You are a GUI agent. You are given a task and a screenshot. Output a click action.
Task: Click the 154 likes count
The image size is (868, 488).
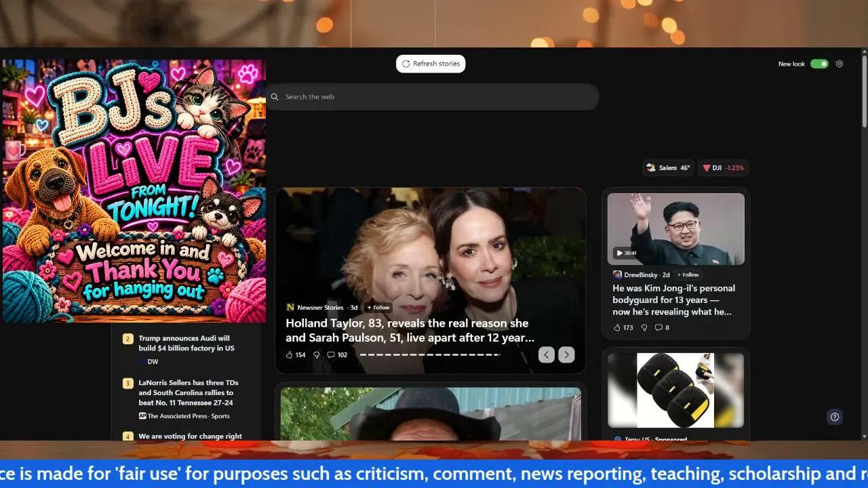click(300, 354)
